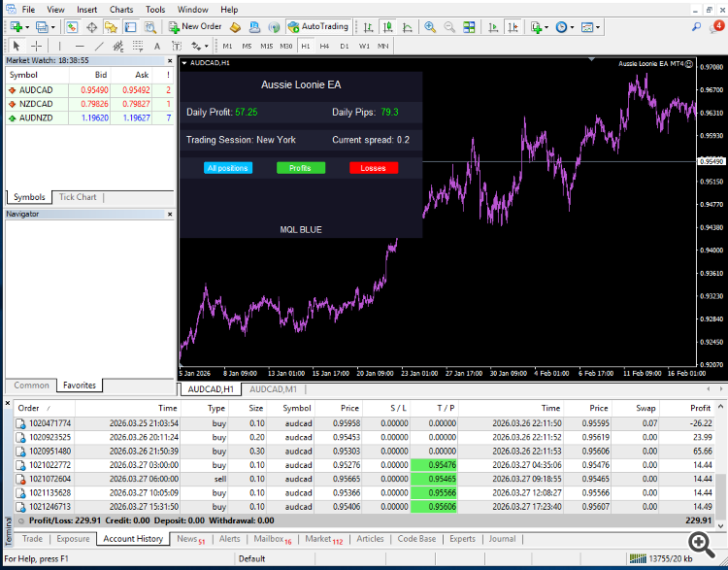Viewport: 728px width, 570px height.
Task: Pick the trendline drawing tool
Action: click(99, 46)
